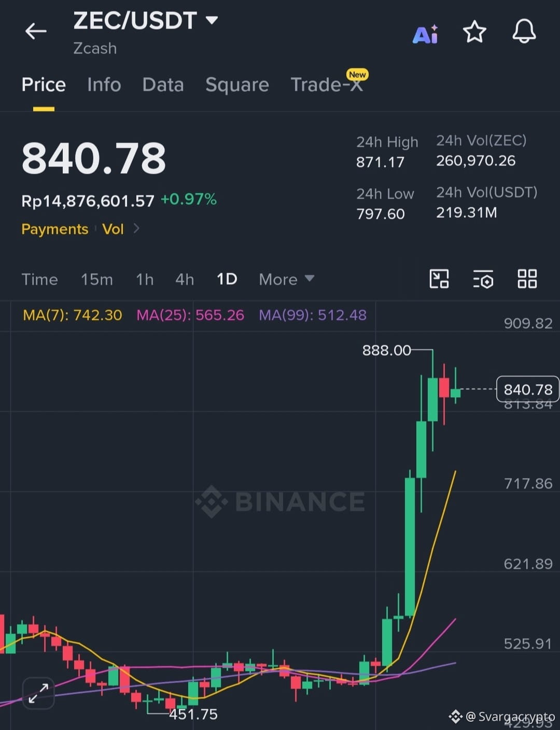Tap the 24h Vol(ZEC) value 260,970.26
This screenshot has height=730, width=560.
tap(475, 161)
